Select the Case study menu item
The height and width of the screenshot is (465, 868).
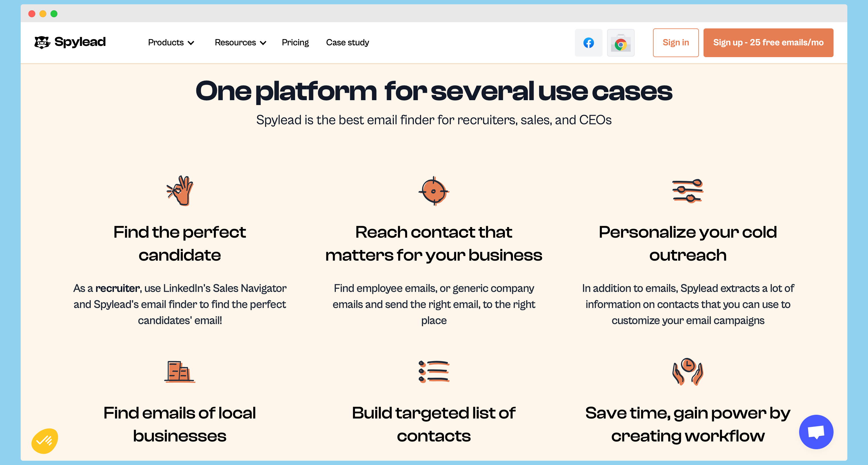[x=347, y=42]
